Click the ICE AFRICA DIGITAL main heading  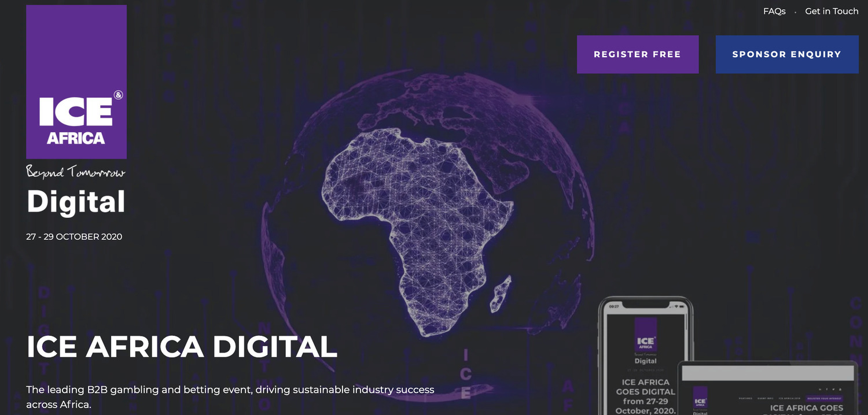pyautogui.click(x=182, y=346)
